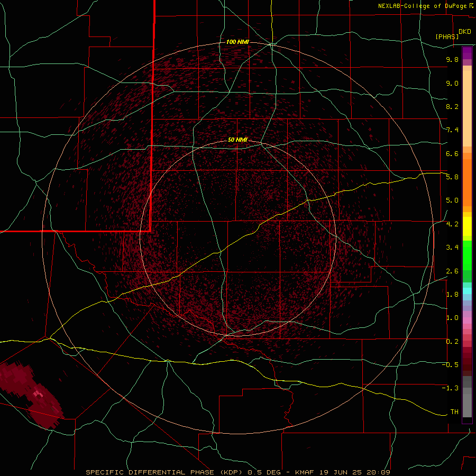The width and height of the screenshot is (476, 476).
Task: Click the 5.0 value on the color scale
Action: [x=452, y=200]
